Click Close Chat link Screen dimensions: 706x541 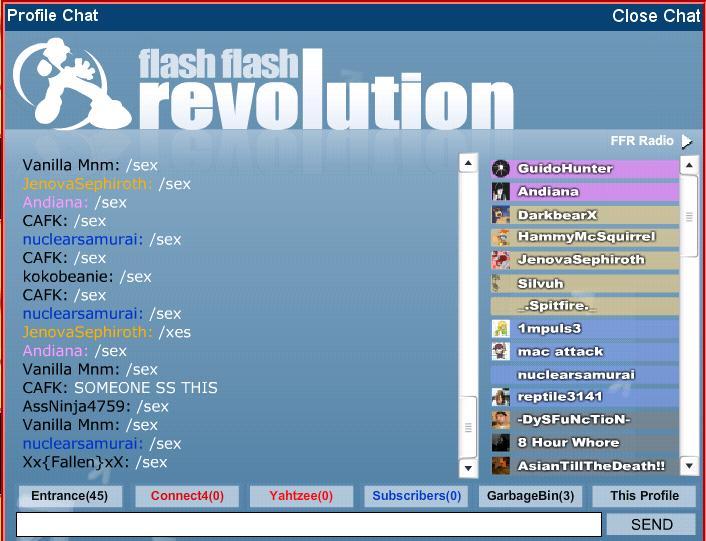(x=656, y=16)
